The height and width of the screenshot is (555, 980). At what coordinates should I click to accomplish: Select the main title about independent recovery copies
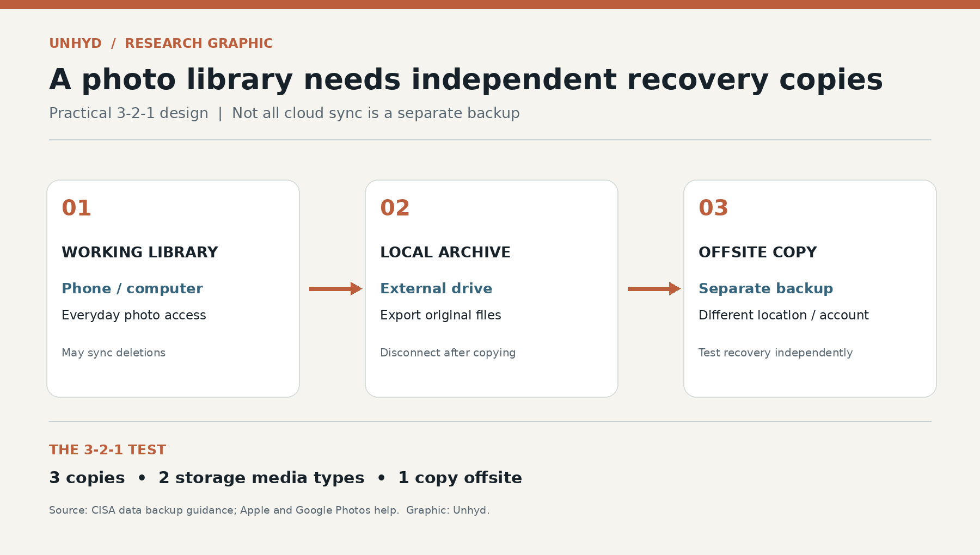pos(466,80)
